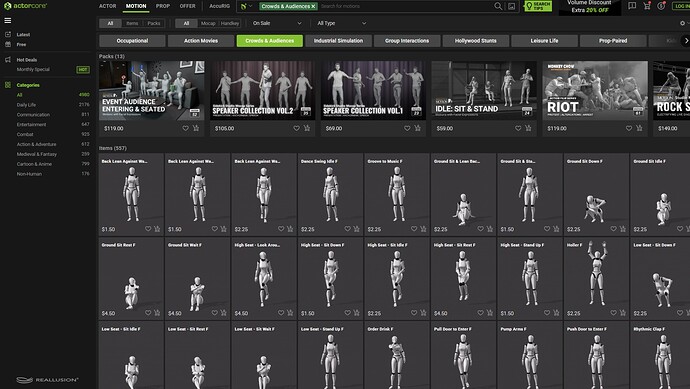This screenshot has height=389, width=690.
Task: Open image search icon beside the magnifier
Action: point(511,6)
